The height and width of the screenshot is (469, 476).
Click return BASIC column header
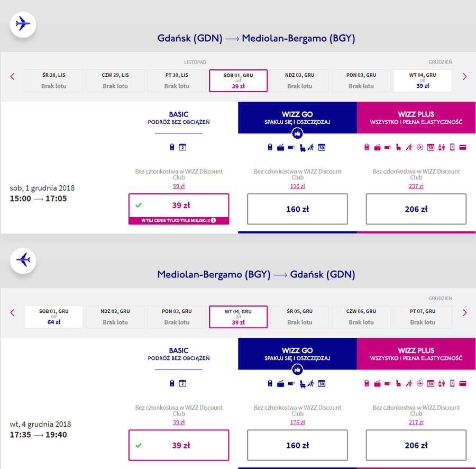pyautogui.click(x=179, y=354)
